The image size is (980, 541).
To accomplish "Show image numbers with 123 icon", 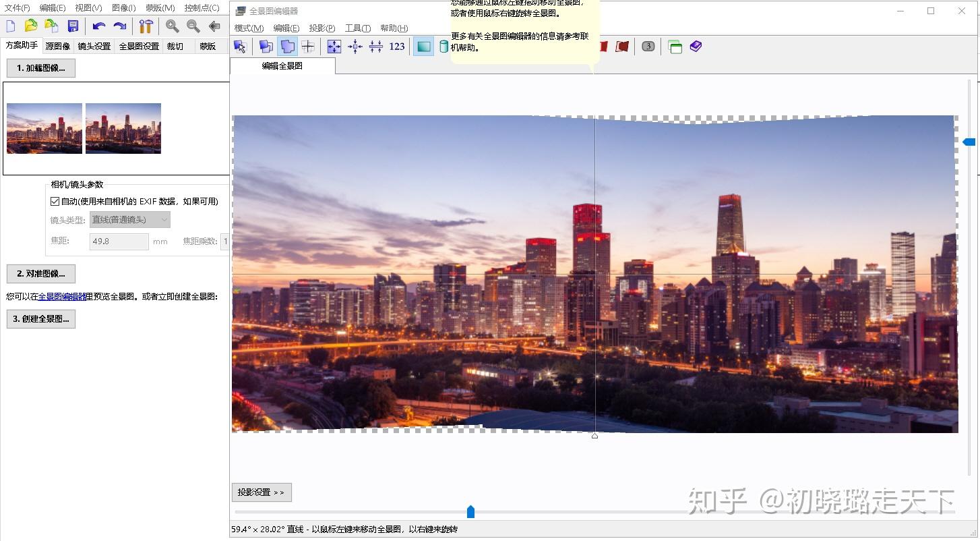I will tap(397, 47).
